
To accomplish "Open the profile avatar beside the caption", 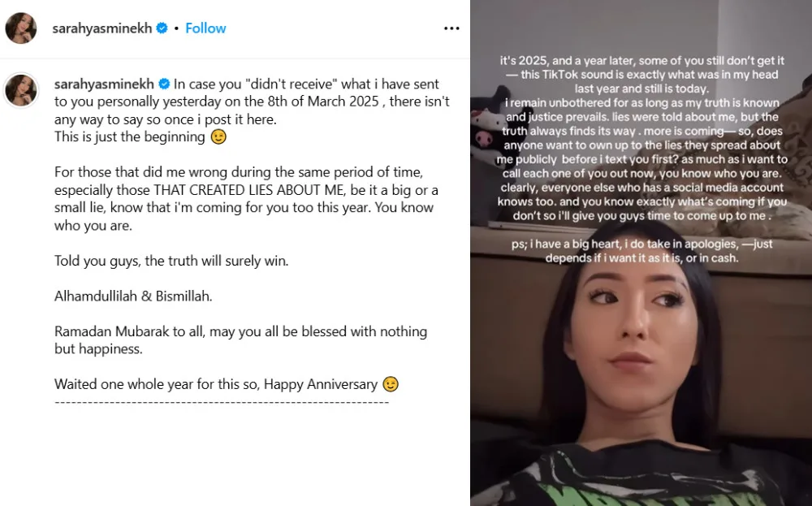I will 21,90.
